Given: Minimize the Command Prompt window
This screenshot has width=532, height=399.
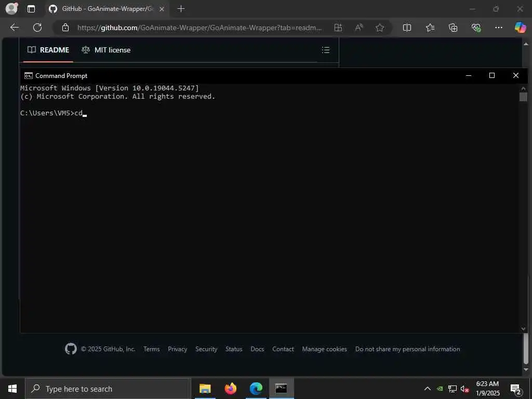Looking at the screenshot, I should (469, 76).
